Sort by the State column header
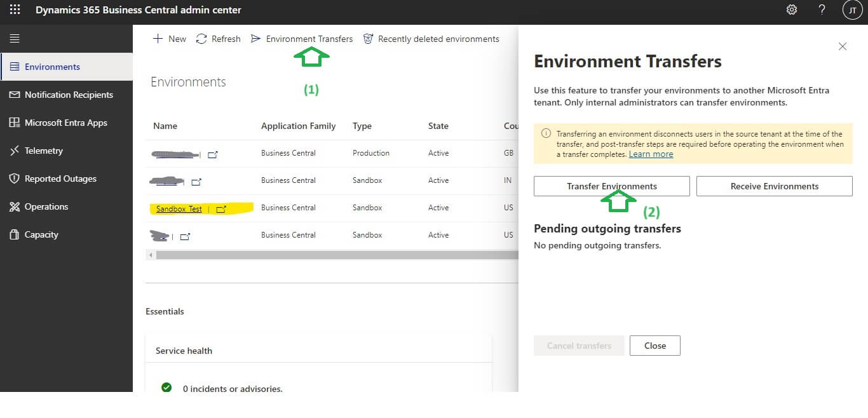Image resolution: width=868 pixels, height=418 pixels. (438, 126)
